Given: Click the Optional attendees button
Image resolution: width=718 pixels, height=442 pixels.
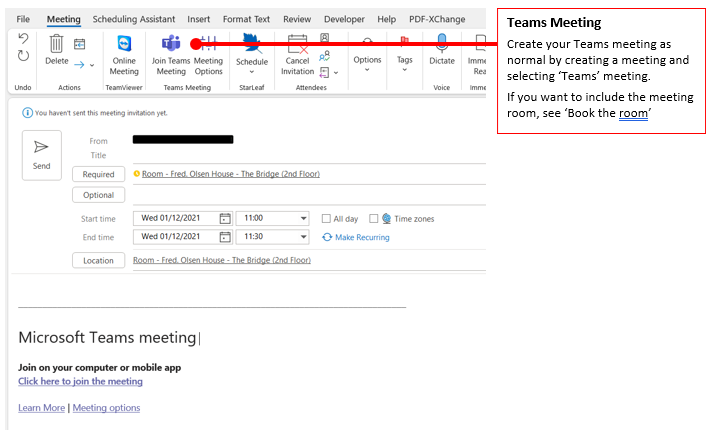Looking at the screenshot, I should tap(98, 195).
